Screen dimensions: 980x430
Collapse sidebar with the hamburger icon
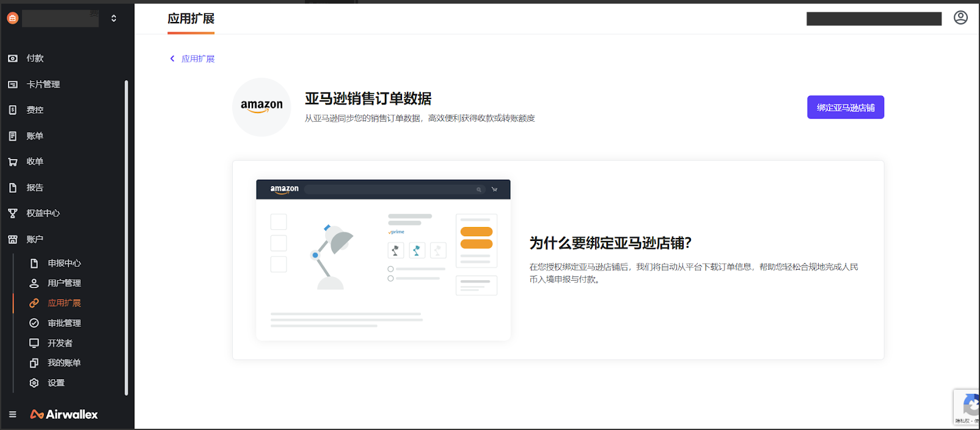coord(13,414)
